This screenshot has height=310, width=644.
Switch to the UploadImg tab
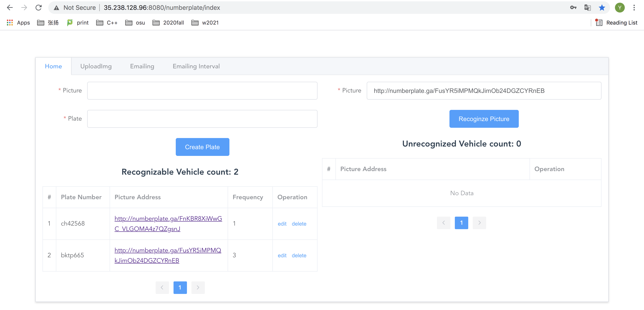tap(96, 66)
